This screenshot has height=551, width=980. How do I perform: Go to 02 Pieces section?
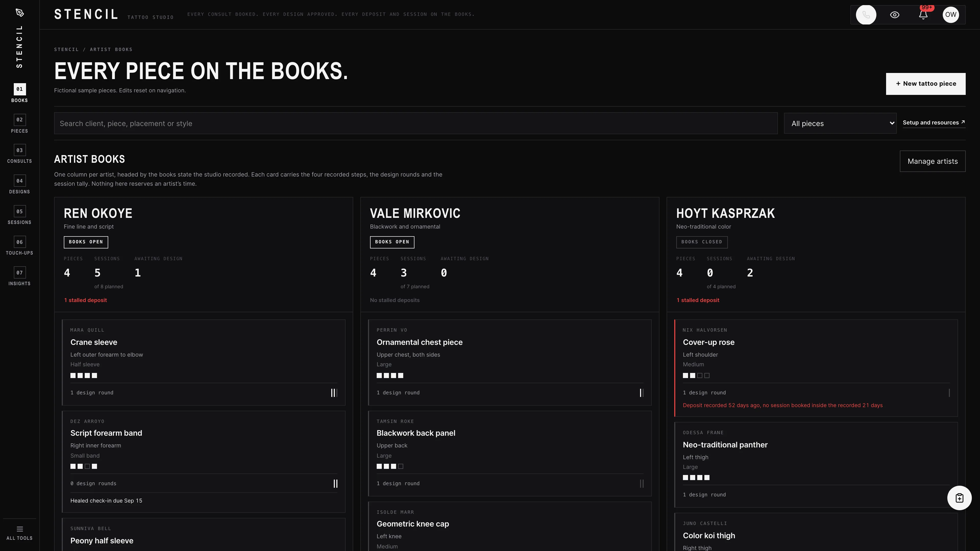[x=19, y=123]
